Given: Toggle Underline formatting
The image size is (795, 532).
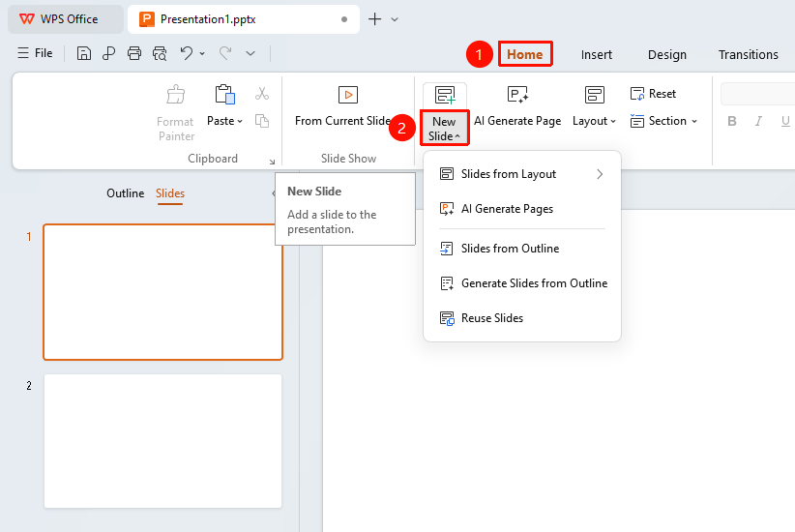Looking at the screenshot, I should (785, 121).
